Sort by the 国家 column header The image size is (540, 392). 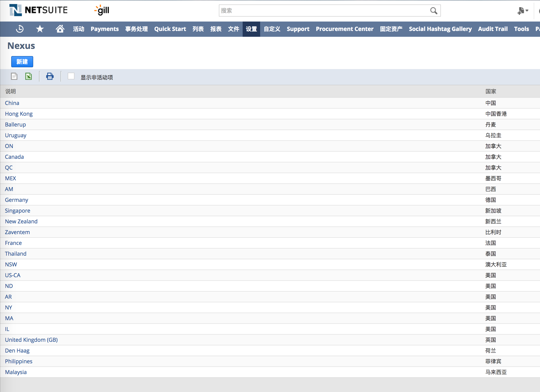[491, 91]
